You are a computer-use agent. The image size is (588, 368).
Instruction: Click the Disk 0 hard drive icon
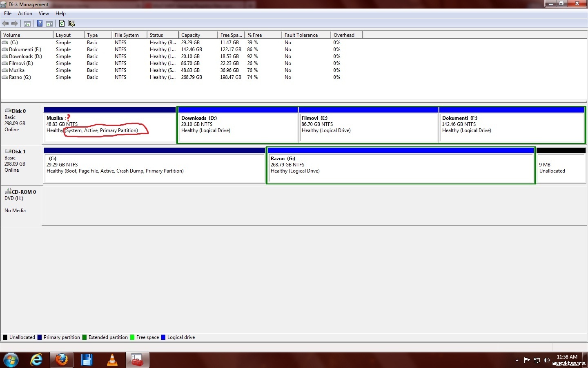(8, 111)
